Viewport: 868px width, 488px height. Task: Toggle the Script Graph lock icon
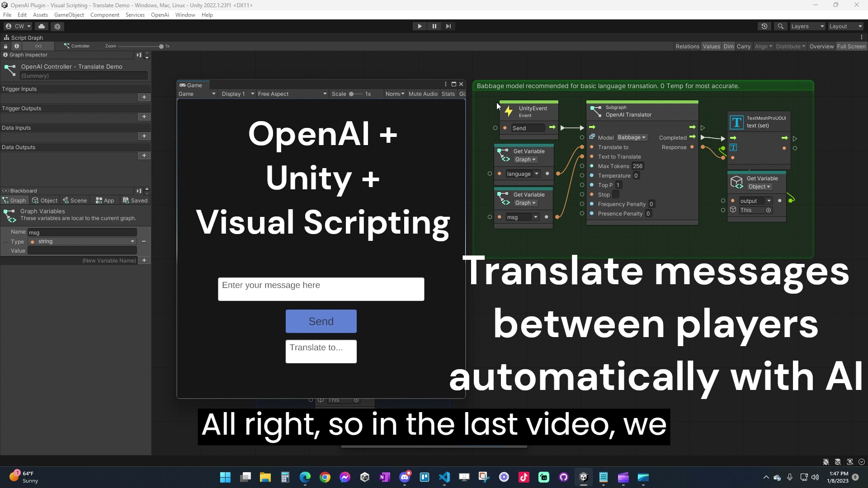pyautogui.click(x=6, y=46)
